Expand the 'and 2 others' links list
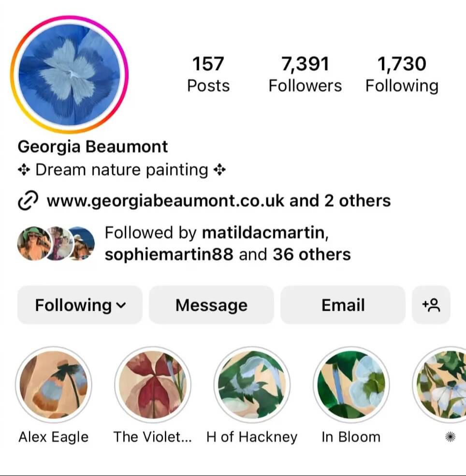The height and width of the screenshot is (476, 466). [x=340, y=201]
